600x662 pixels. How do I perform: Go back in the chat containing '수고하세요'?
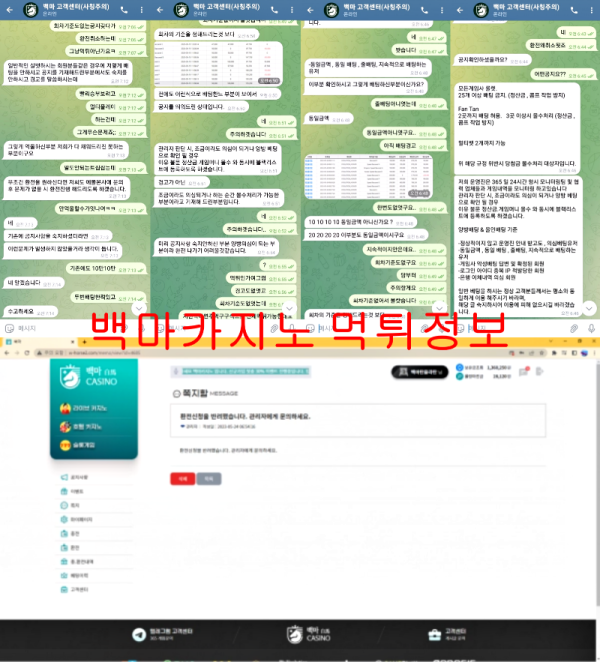click(9, 10)
